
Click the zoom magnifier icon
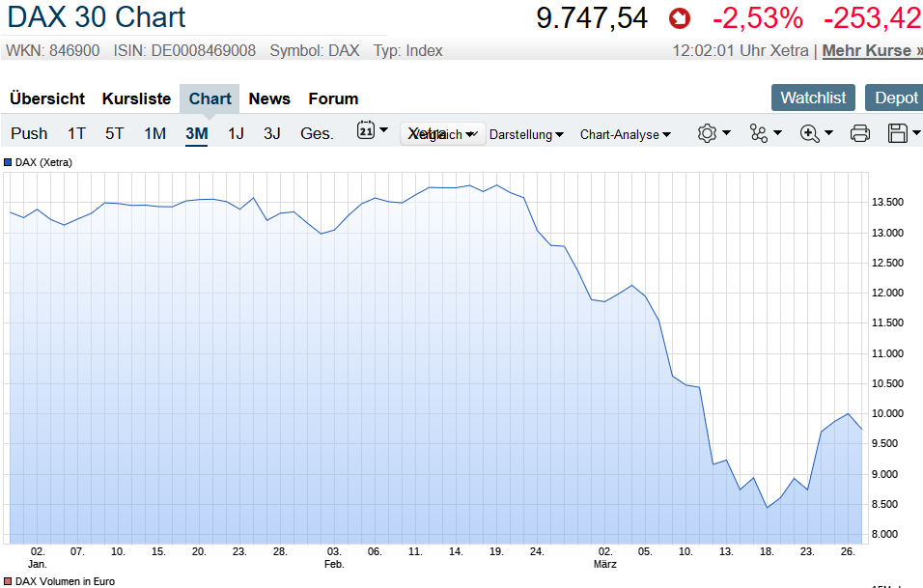809,133
